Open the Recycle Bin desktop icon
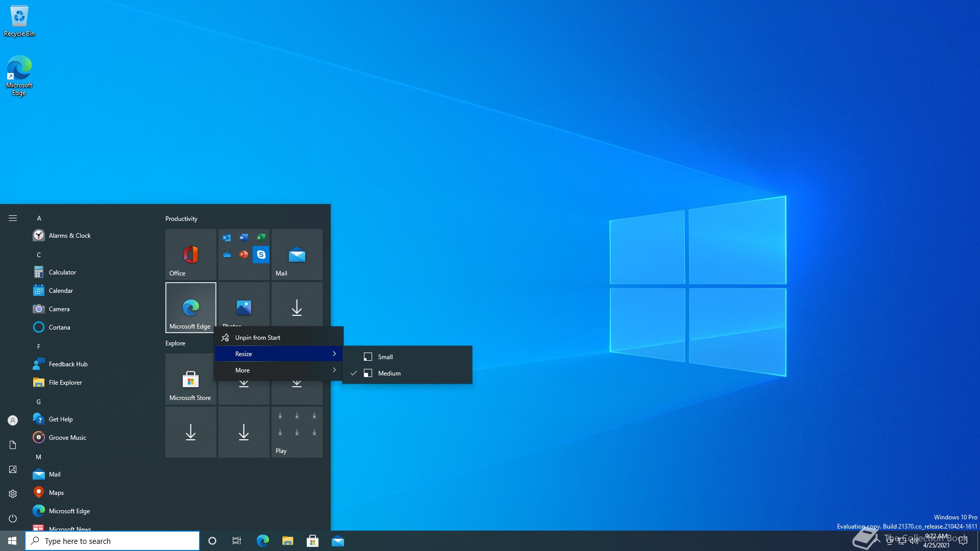The image size is (980, 551). 19,21
